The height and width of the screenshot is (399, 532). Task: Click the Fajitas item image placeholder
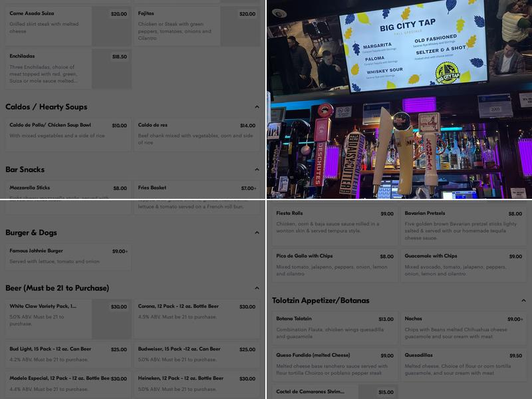pyautogui.click(x=239, y=26)
